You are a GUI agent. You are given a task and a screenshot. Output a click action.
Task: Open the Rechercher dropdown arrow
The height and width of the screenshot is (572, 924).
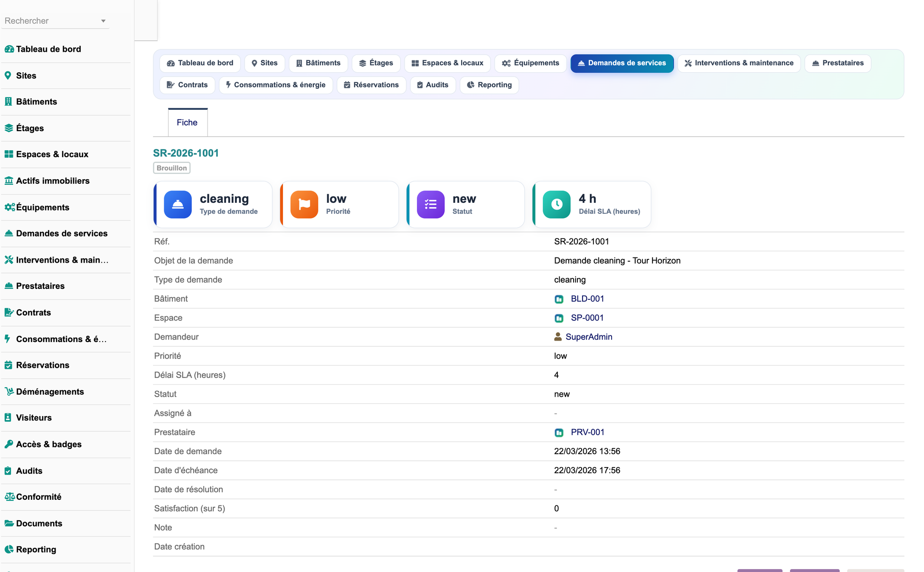(x=103, y=21)
